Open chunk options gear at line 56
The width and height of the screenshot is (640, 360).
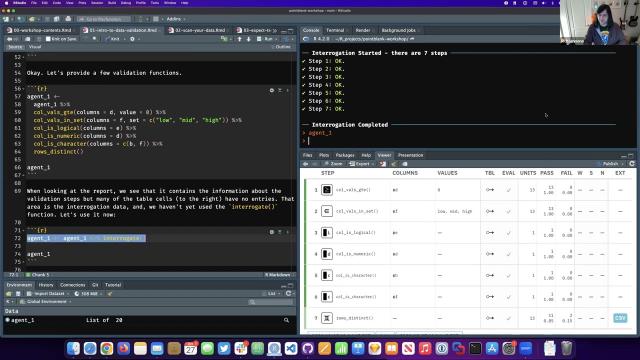tap(271, 90)
